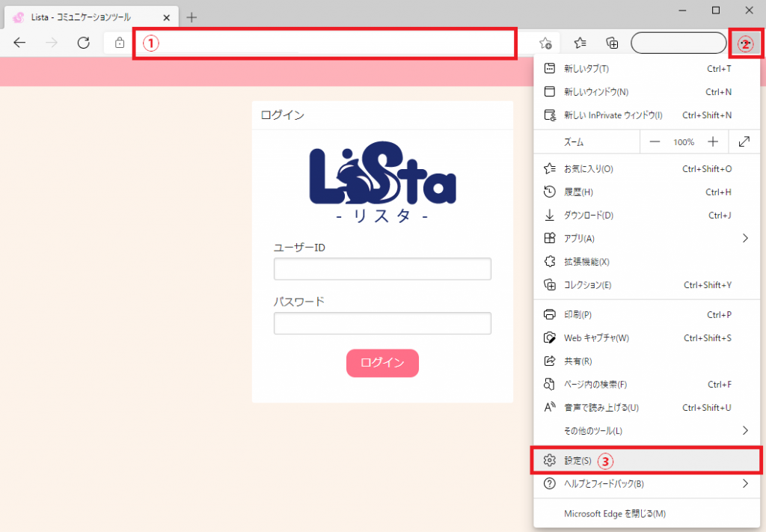The width and height of the screenshot is (766, 532).
Task: Open the Favorites list toolbar icon
Action: [x=580, y=43]
